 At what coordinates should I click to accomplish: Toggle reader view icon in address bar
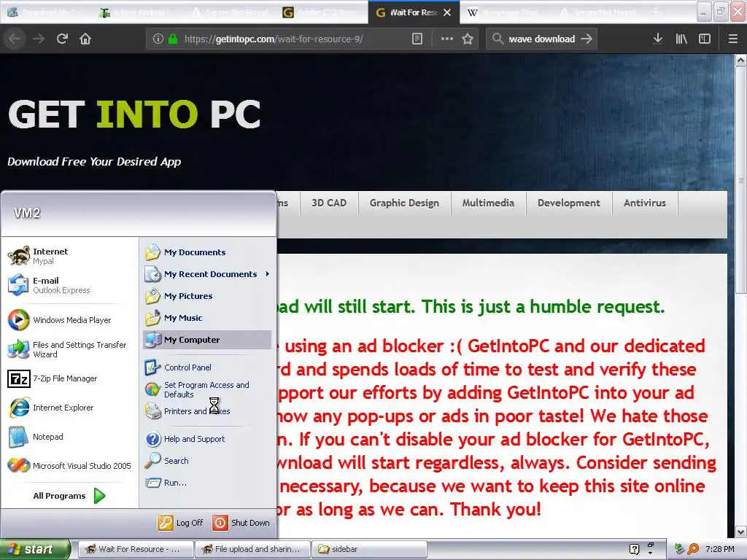pos(417,39)
